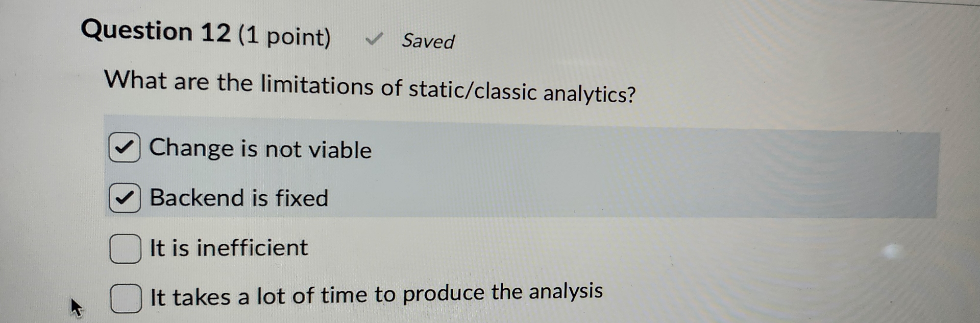The width and height of the screenshot is (980, 323).
Task: Check 'It takes a lot of time' option
Action: pyautogui.click(x=125, y=297)
